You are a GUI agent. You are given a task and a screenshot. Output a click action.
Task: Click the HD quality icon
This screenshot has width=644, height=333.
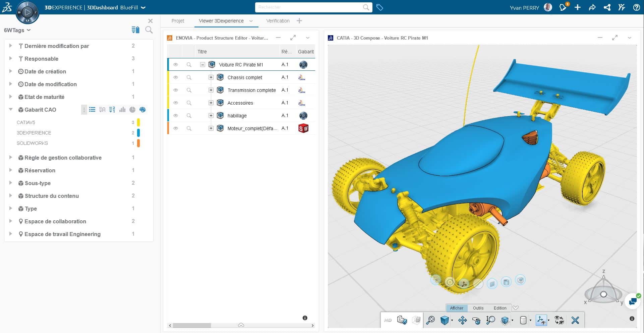tap(388, 320)
